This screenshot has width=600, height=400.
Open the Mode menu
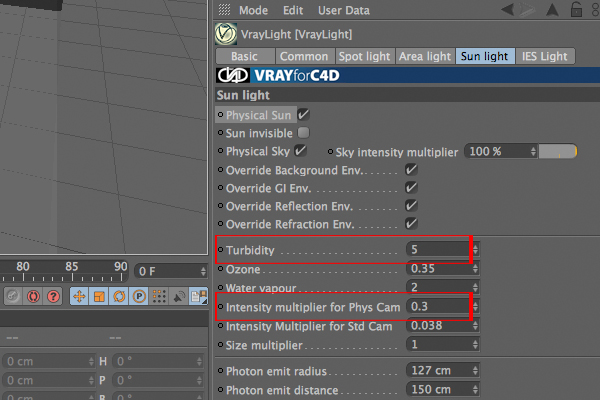(x=253, y=10)
